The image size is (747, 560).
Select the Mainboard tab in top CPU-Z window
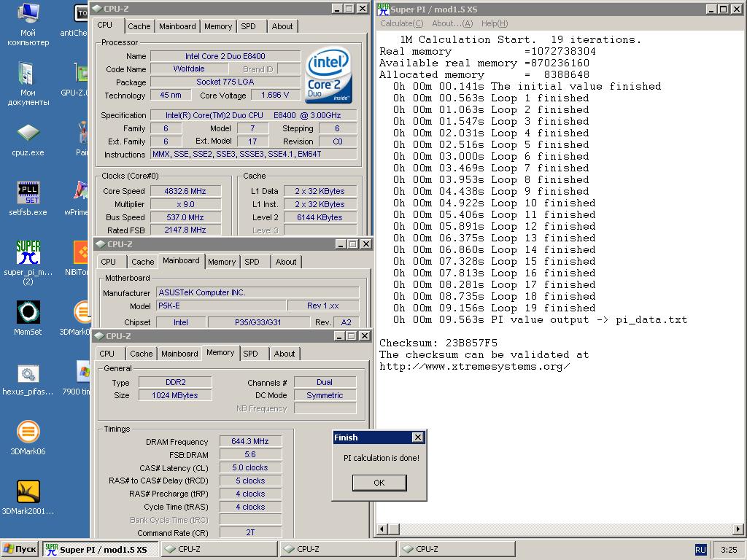[177, 27]
